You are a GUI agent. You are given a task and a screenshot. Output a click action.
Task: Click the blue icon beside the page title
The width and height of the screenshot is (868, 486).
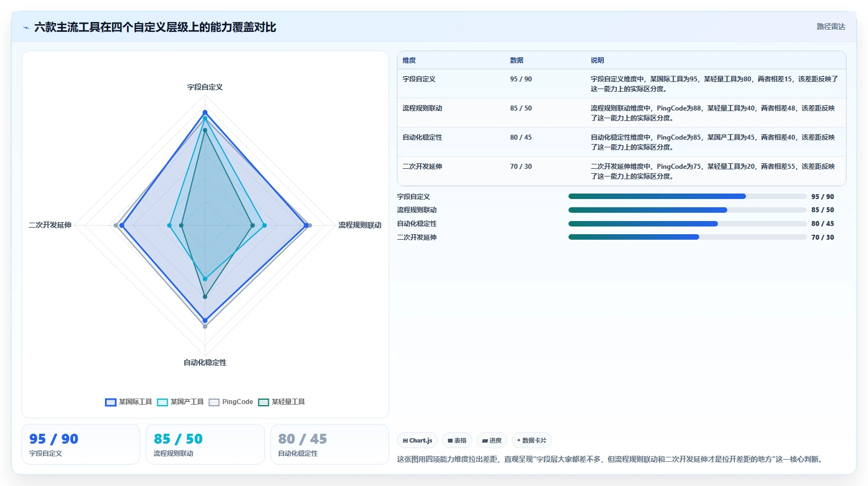(x=26, y=27)
